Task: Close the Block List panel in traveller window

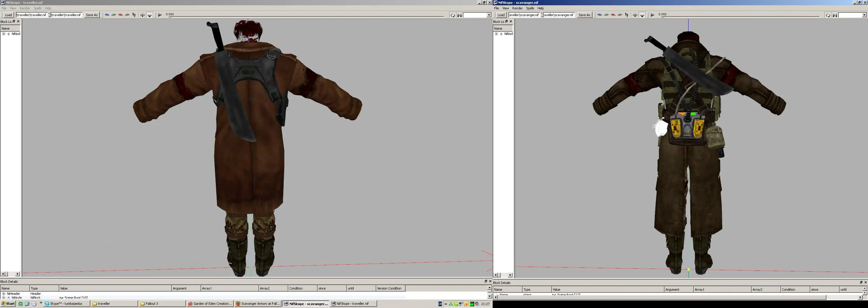Action: pos(18,21)
